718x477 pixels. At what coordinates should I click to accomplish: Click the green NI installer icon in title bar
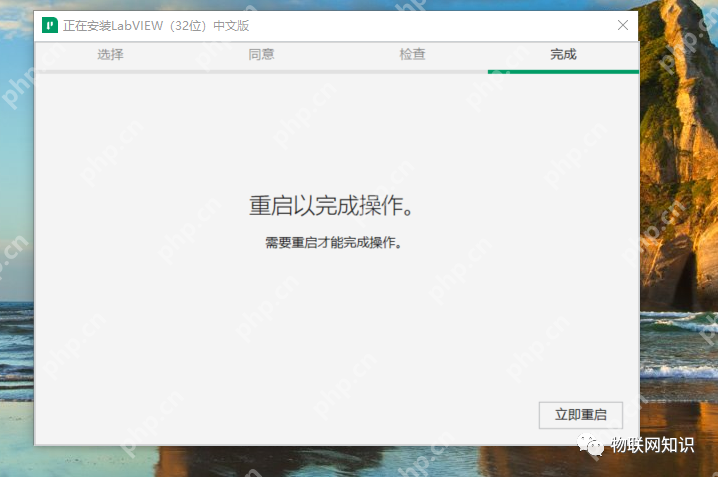pos(50,25)
